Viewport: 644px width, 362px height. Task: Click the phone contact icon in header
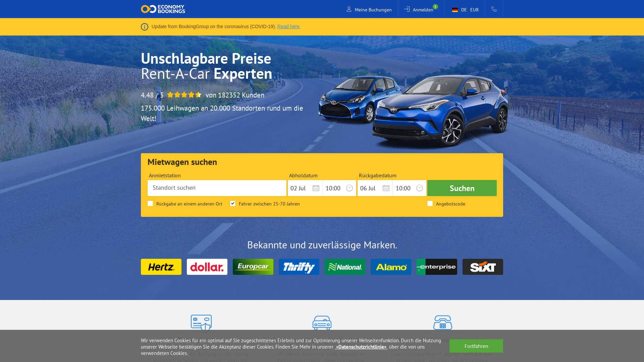click(x=494, y=9)
